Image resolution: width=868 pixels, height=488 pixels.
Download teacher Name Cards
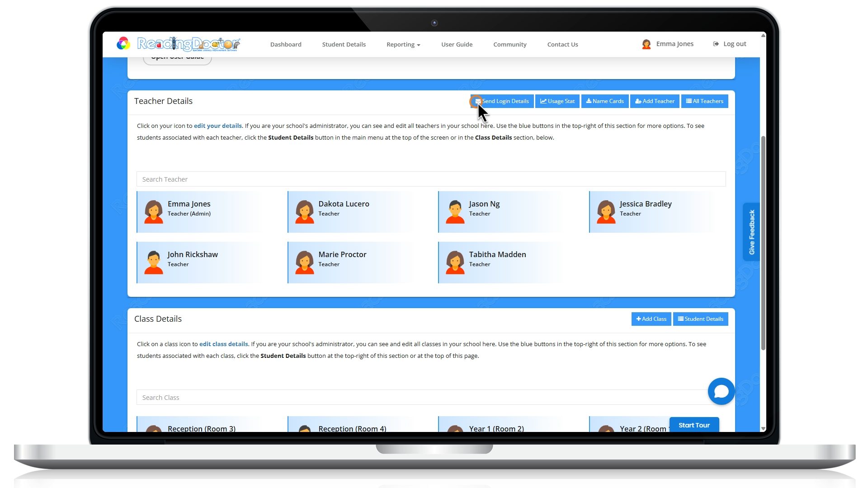pos(605,101)
